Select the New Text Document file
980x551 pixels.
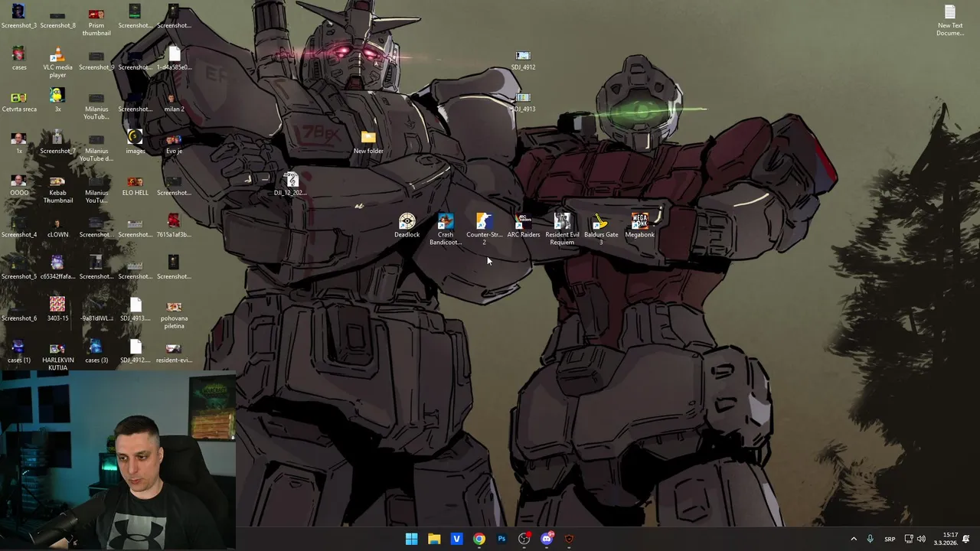click(x=950, y=21)
